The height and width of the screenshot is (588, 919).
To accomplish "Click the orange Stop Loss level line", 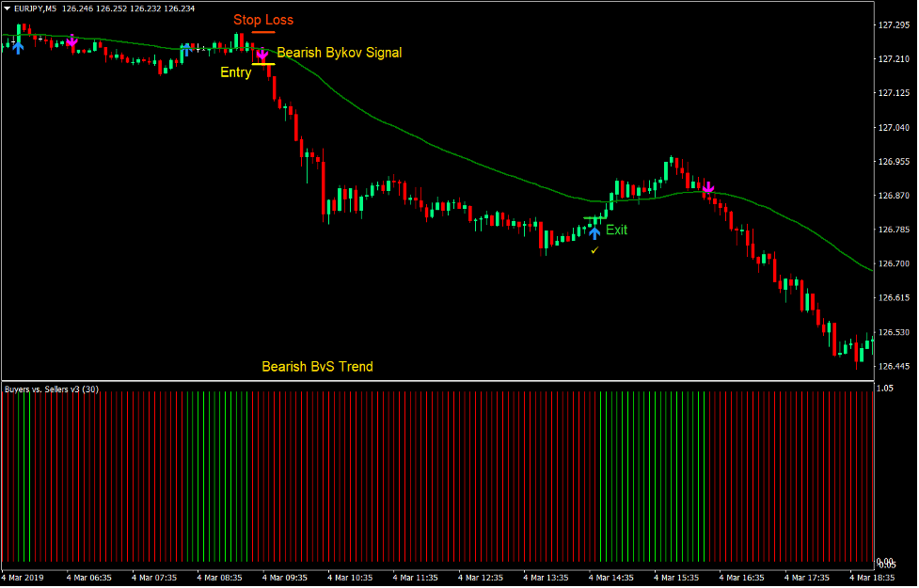I will click(264, 31).
